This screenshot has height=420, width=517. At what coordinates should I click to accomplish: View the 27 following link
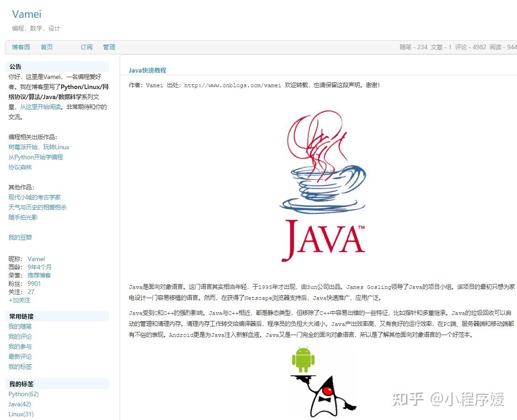[x=31, y=292]
